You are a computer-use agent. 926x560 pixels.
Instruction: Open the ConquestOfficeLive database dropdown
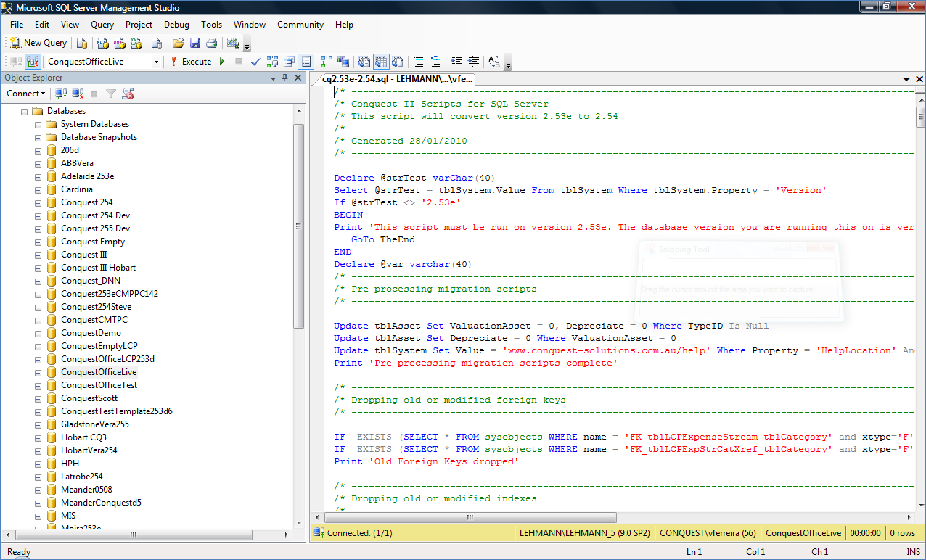coord(156,62)
